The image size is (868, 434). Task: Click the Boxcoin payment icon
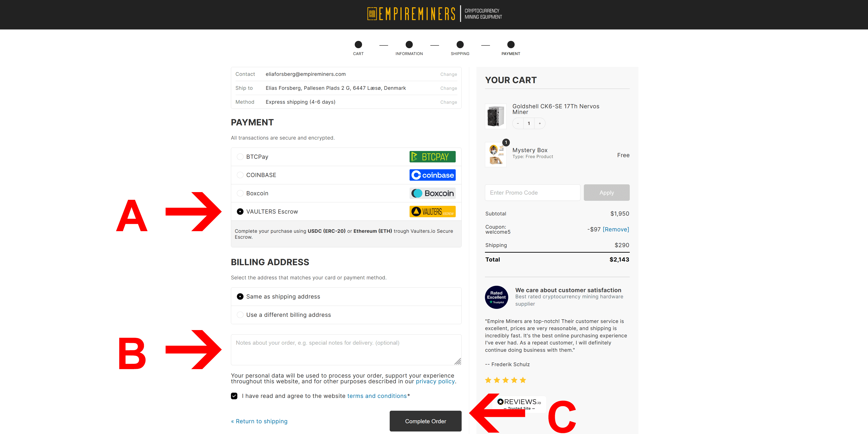pos(432,193)
